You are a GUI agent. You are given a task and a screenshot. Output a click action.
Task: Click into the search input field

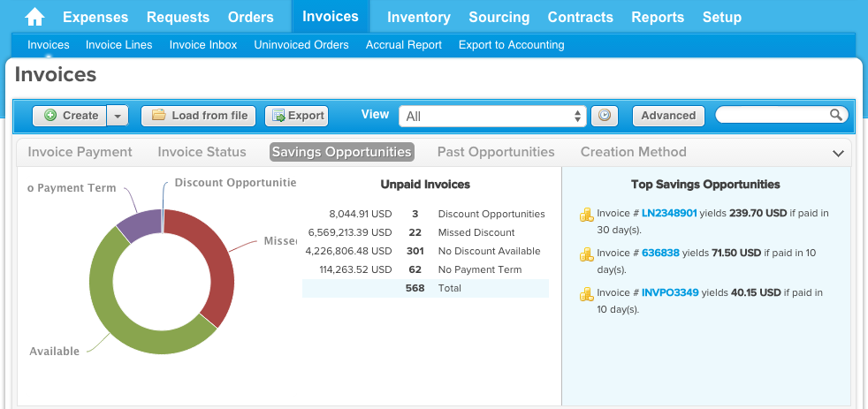pyautogui.click(x=774, y=115)
